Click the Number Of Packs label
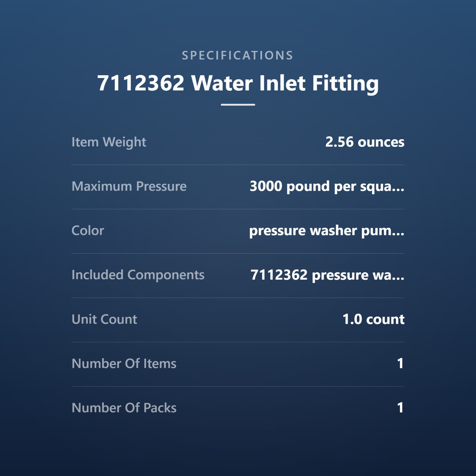 tap(124, 408)
